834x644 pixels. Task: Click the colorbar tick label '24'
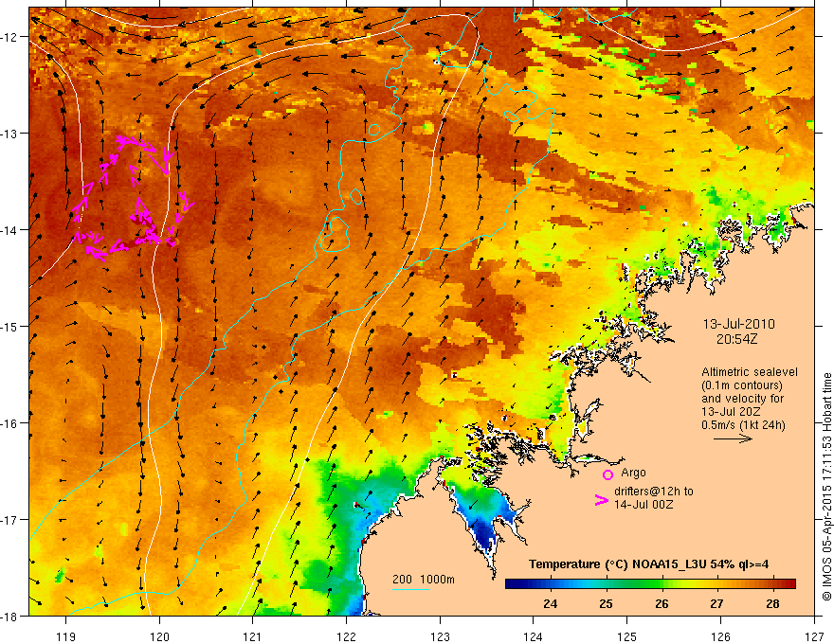pos(550,603)
